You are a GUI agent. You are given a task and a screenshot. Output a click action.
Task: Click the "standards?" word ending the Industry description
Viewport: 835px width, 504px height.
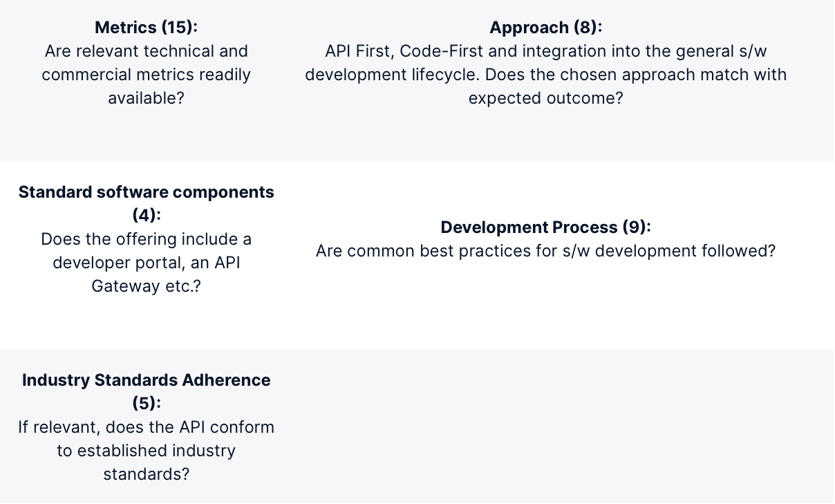click(x=146, y=474)
